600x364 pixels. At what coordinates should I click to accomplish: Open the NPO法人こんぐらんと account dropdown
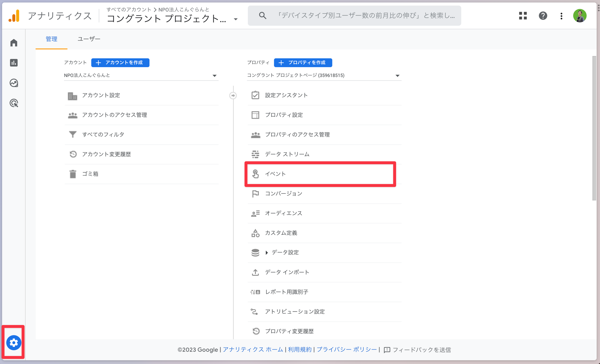[141, 75]
